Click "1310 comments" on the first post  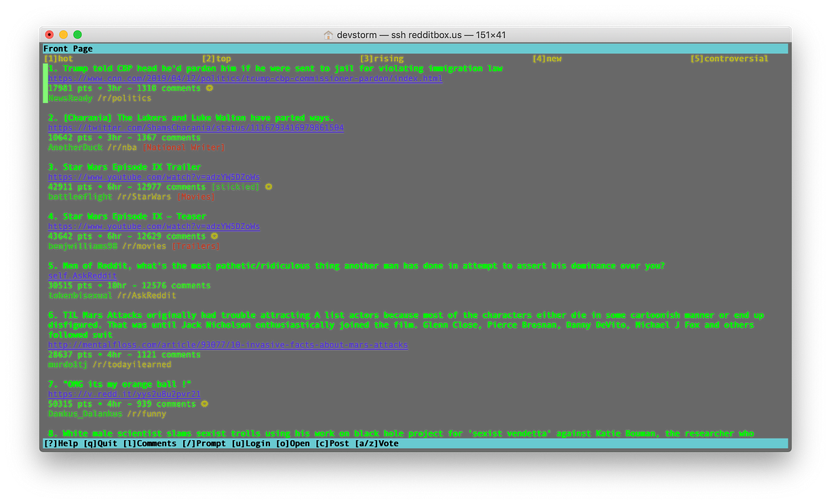(169, 88)
